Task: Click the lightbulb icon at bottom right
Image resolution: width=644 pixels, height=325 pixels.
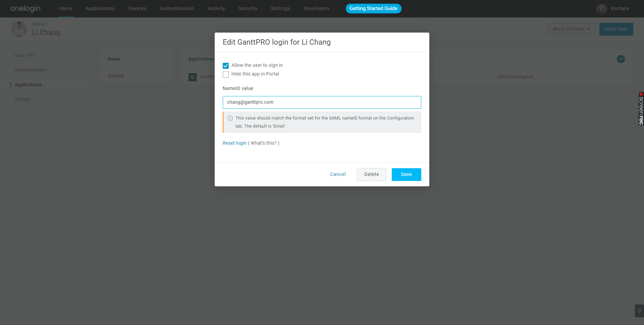Action: 639,311
